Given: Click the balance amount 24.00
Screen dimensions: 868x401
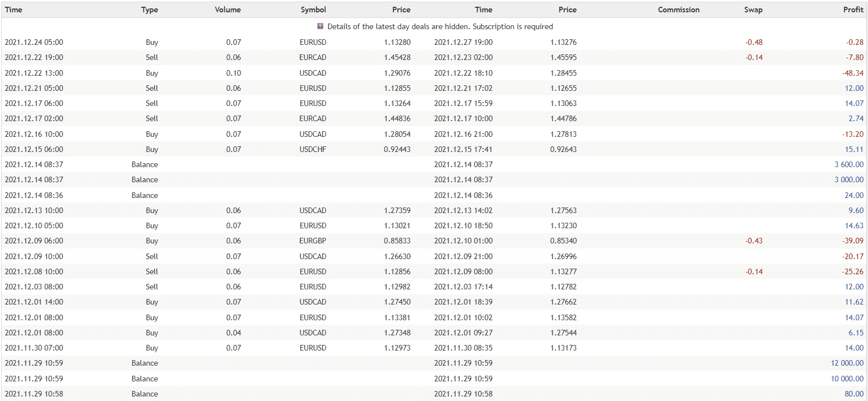Looking at the screenshot, I should 855,195.
